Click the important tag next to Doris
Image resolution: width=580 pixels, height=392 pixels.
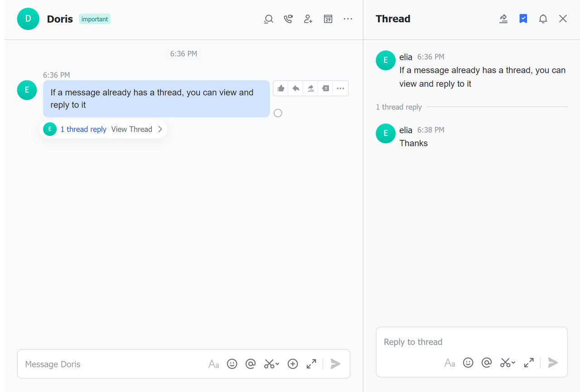click(95, 19)
